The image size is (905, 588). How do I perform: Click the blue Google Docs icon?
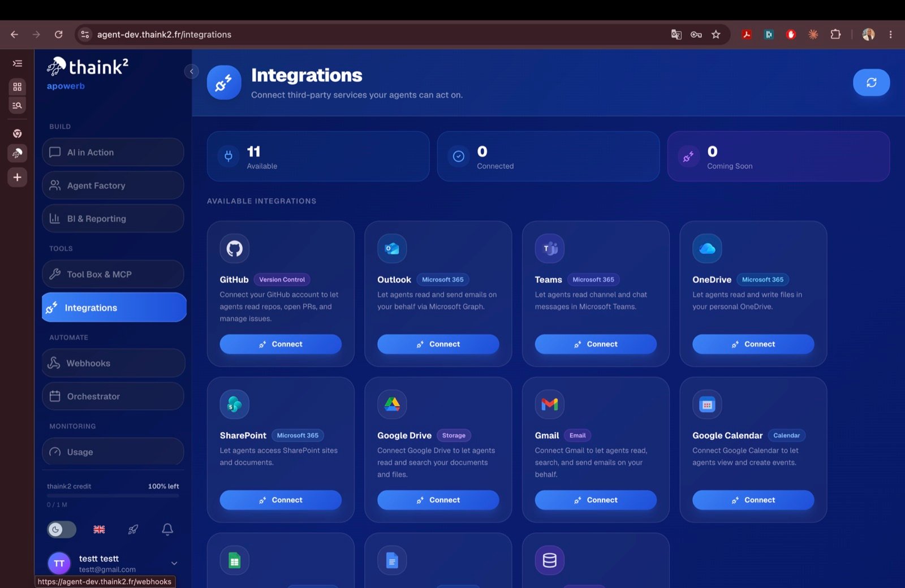392,560
